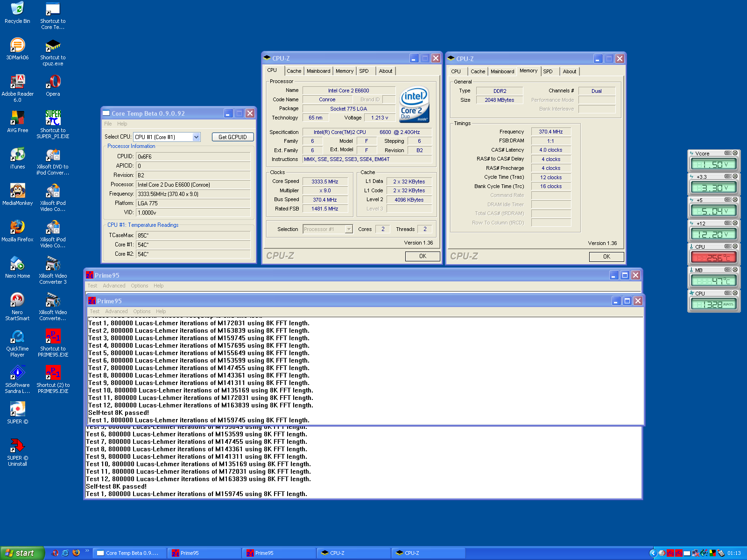Click OK in the right CPU-Z Memory window
The image size is (747, 560).
[x=606, y=257]
